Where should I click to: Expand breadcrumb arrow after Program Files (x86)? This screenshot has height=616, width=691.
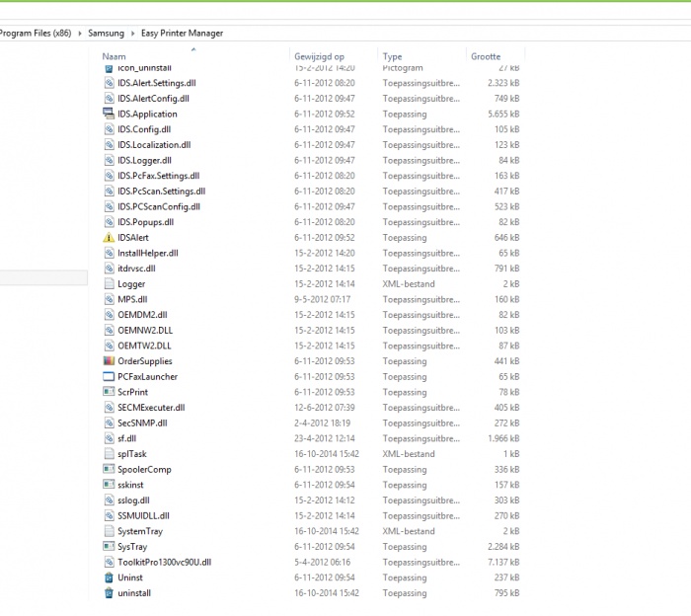tap(80, 33)
